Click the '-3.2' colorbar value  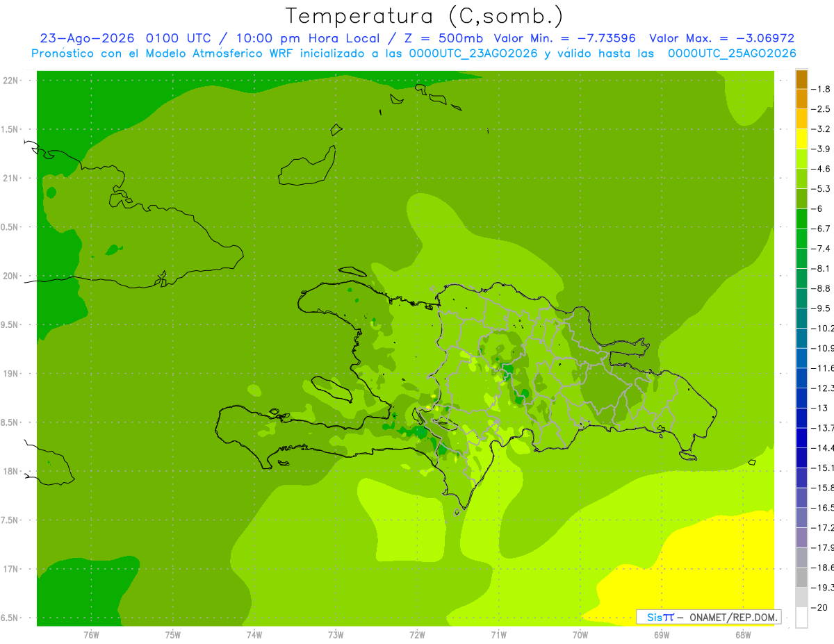821,129
